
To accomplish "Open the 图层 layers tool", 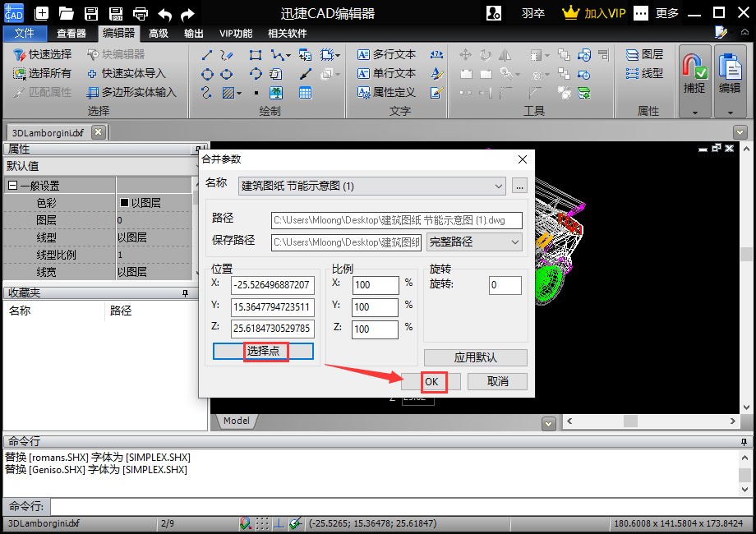I will point(644,54).
